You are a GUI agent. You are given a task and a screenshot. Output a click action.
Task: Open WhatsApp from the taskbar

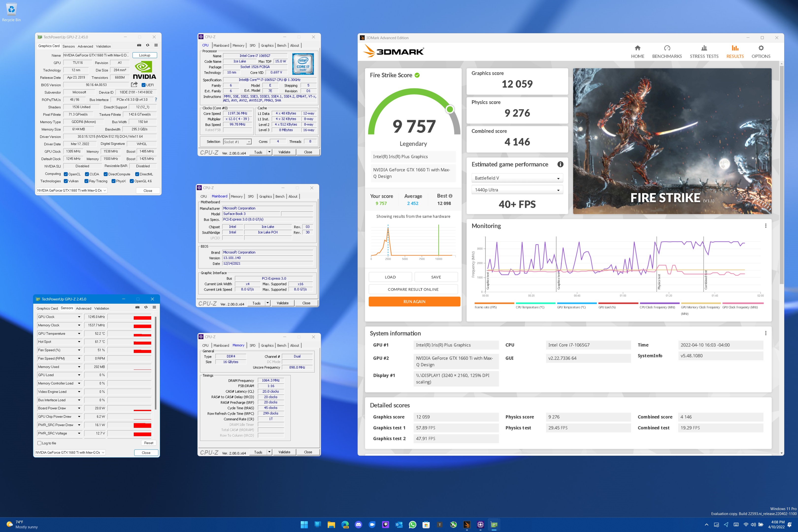(413, 525)
